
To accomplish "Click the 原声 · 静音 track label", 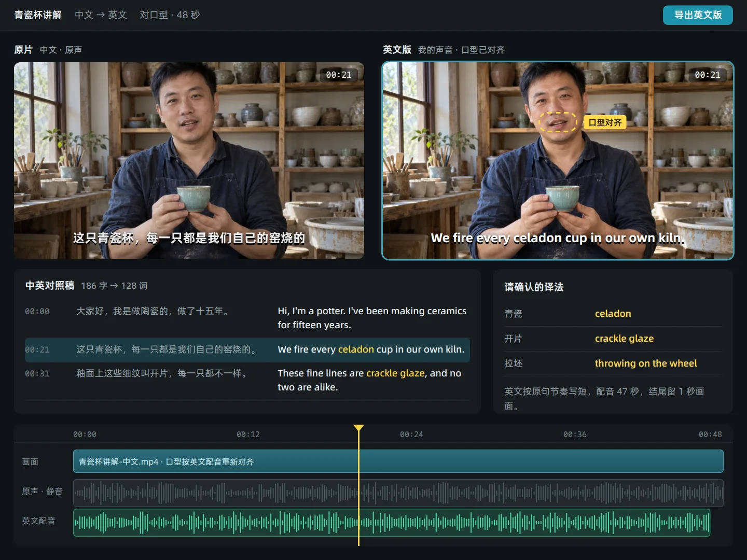I will pyautogui.click(x=42, y=491).
